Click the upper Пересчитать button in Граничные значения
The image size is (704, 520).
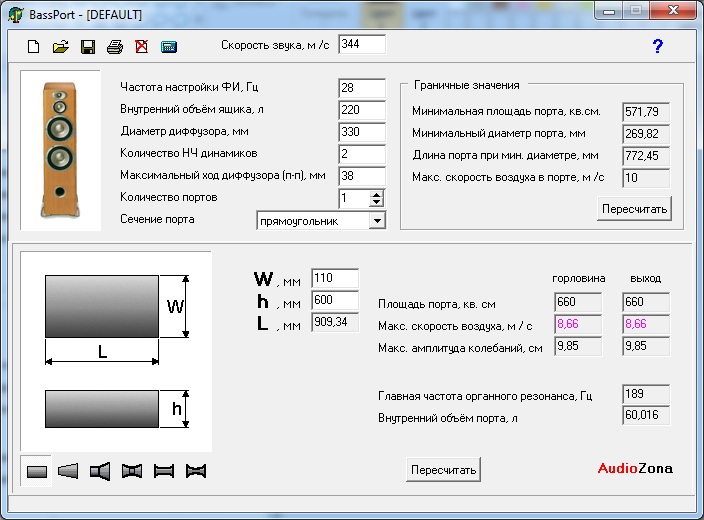[x=634, y=209]
